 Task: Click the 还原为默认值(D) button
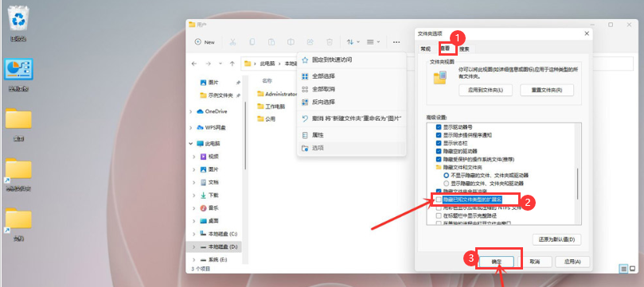pyautogui.click(x=556, y=239)
